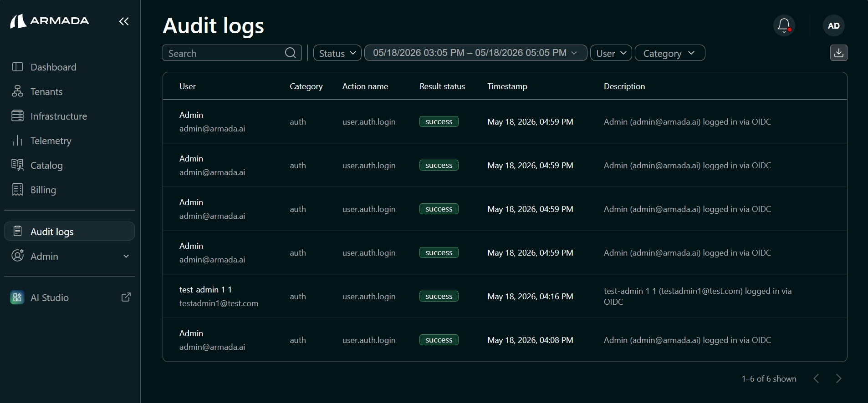Click success badge in test-admin row
868x403 pixels.
(x=439, y=296)
